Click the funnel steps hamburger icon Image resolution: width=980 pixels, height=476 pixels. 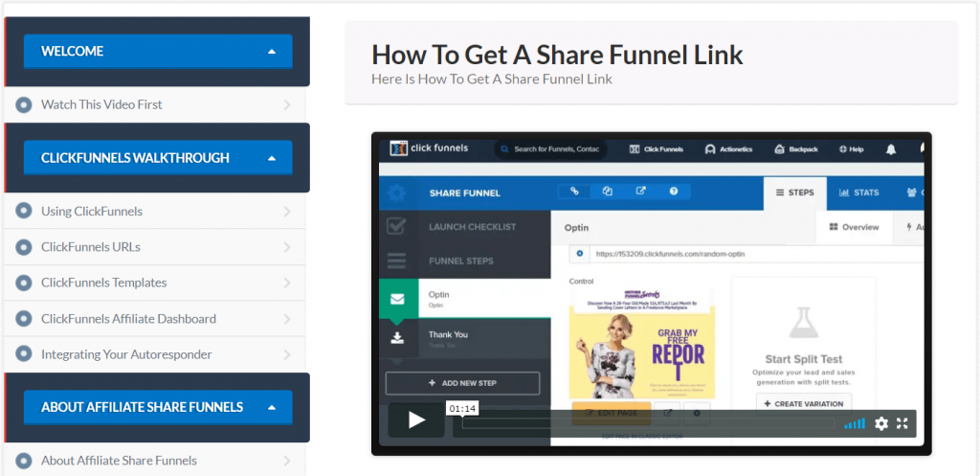click(397, 261)
